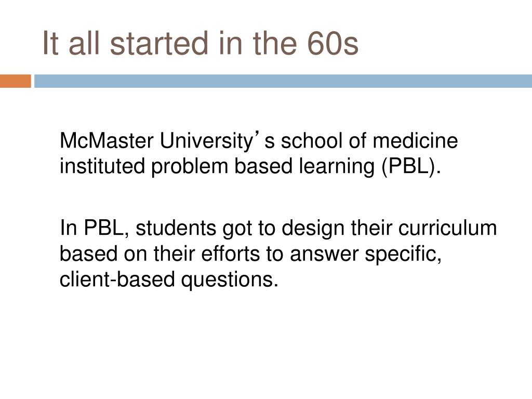The height and width of the screenshot is (399, 532).
Task: Click the '(PBL).' abbreviation in parentheses
Action: click(411, 167)
